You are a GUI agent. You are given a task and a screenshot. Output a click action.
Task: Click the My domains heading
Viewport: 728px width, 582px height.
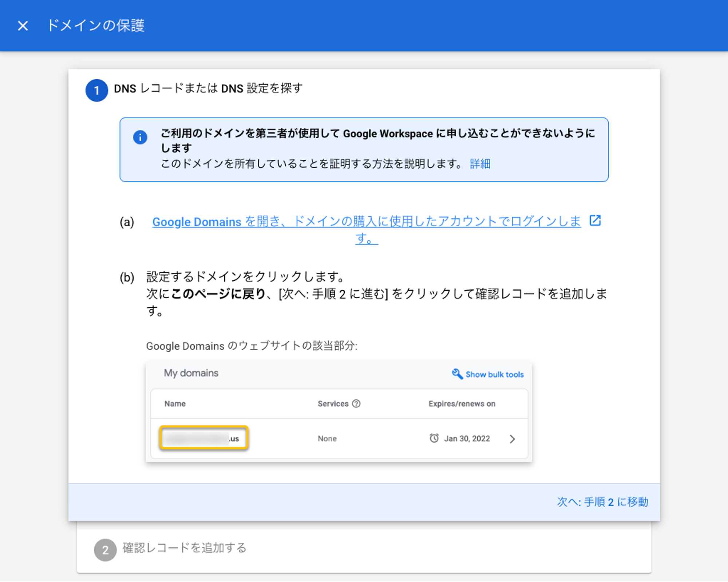(x=191, y=373)
